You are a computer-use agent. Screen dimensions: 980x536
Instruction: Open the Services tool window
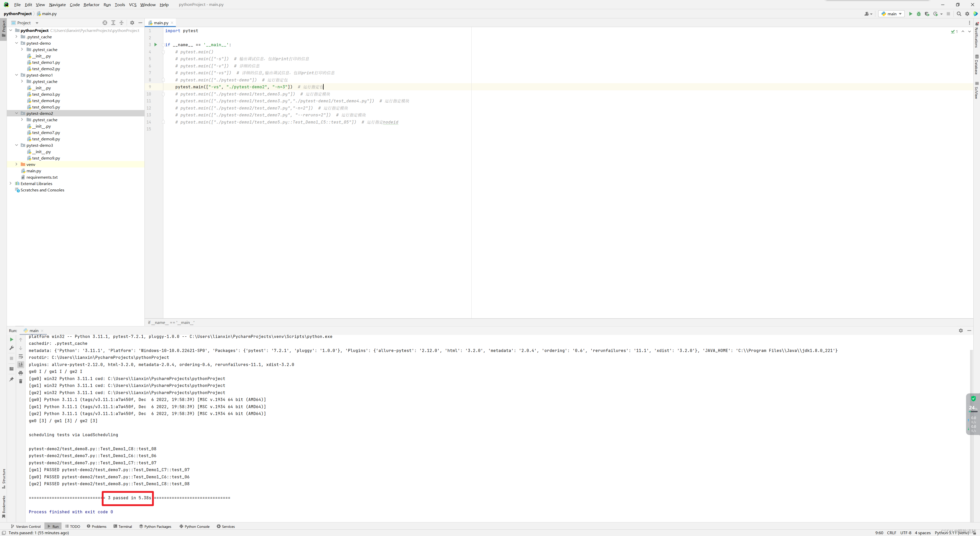click(x=226, y=527)
